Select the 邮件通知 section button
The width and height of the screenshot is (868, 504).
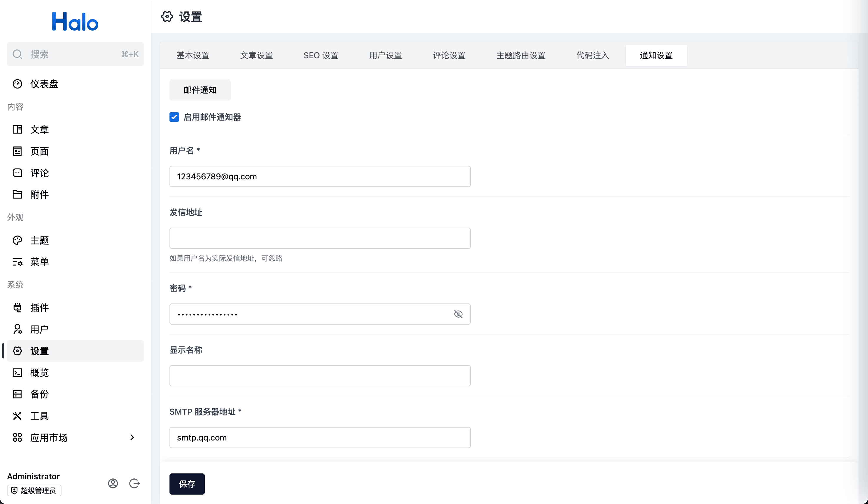200,90
